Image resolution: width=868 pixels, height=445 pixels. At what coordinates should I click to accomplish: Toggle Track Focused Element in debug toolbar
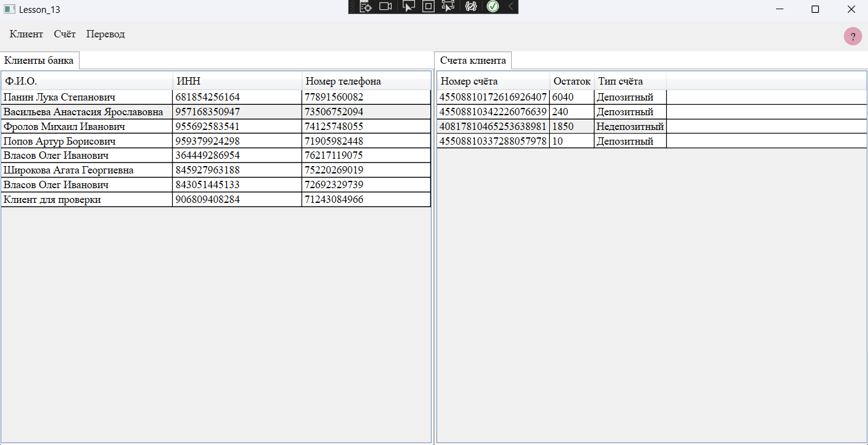[448, 7]
